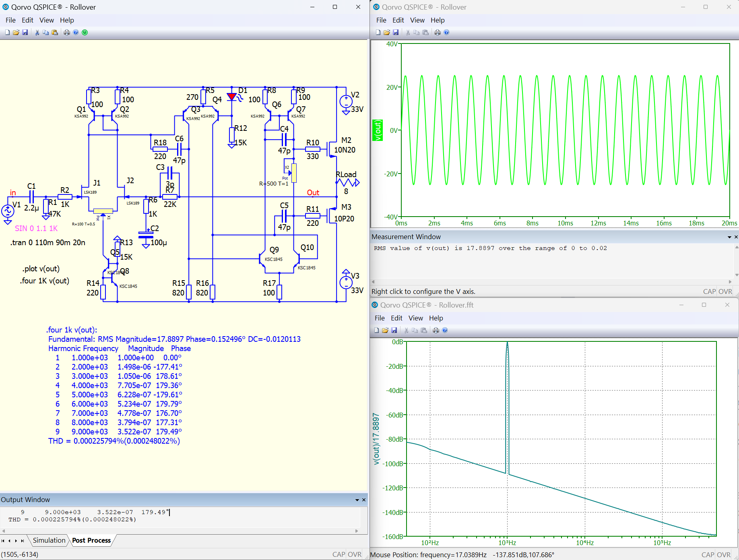The image size is (739, 560).
Task: Click Measurement Window horizontal scrollbar
Action: click(x=552, y=282)
